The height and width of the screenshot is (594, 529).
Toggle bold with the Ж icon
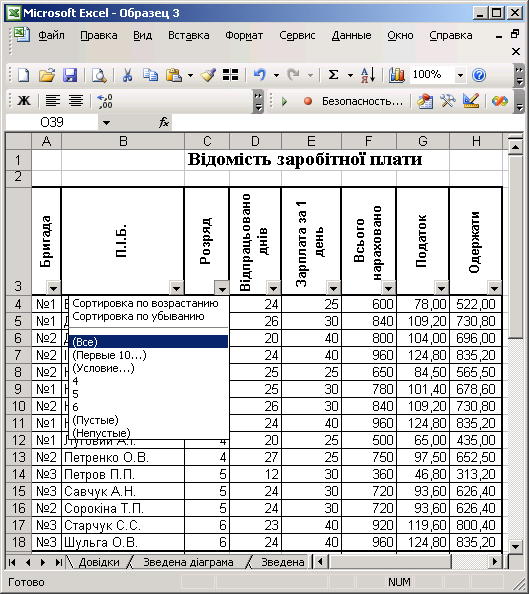click(24, 101)
